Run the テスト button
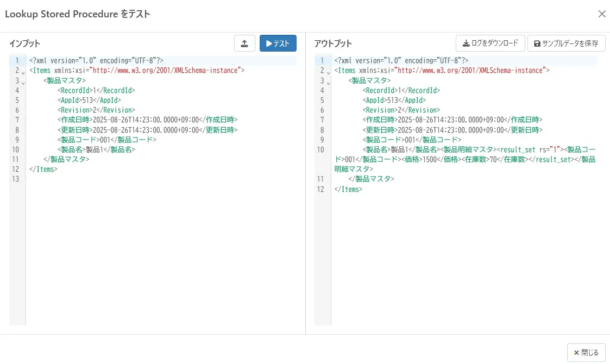Viewport: 610px width, 364px height. (278, 43)
